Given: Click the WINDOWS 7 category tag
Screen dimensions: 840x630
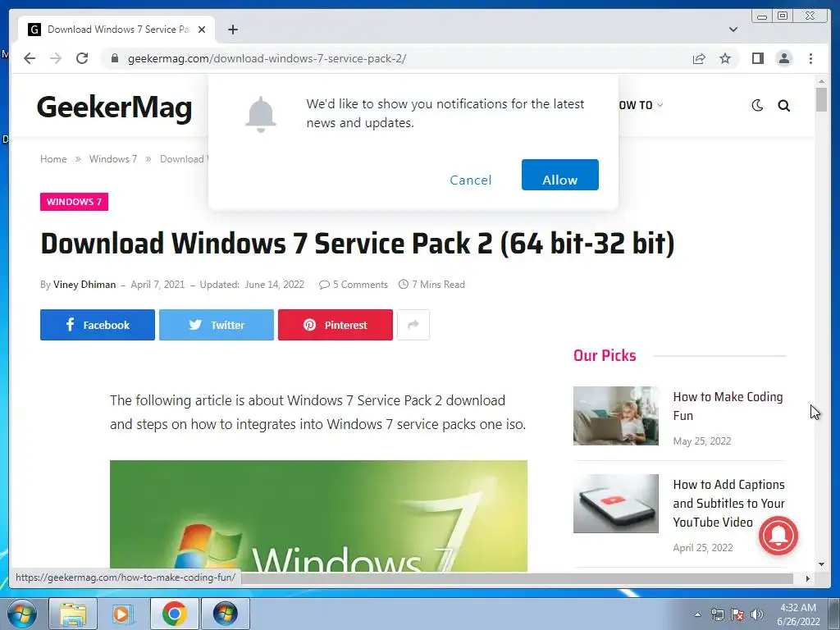Looking at the screenshot, I should (x=74, y=202).
